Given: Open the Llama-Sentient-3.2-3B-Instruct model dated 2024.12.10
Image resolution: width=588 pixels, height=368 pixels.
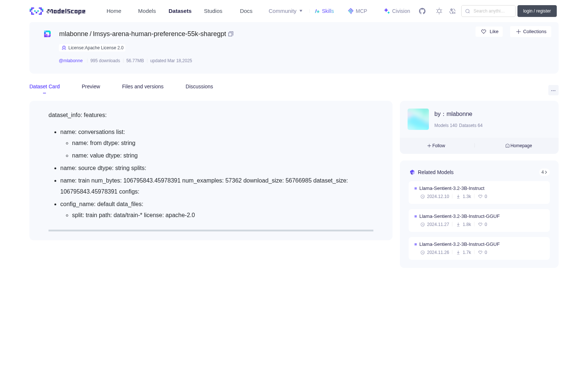Looking at the screenshot, I should (479, 192).
